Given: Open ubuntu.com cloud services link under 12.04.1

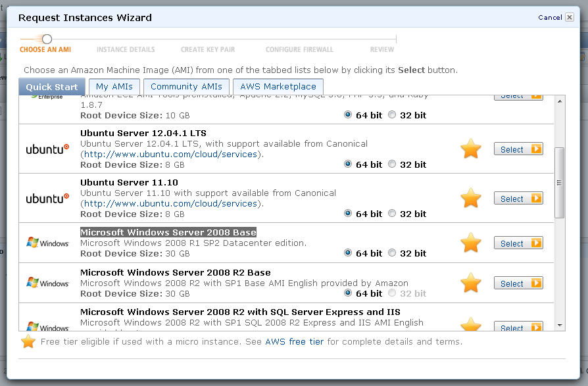Looking at the screenshot, I should point(170,154).
